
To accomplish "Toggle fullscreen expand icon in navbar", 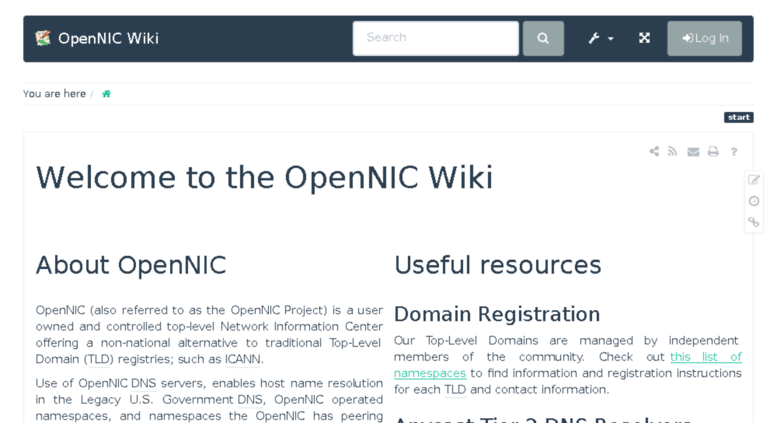I will point(644,38).
